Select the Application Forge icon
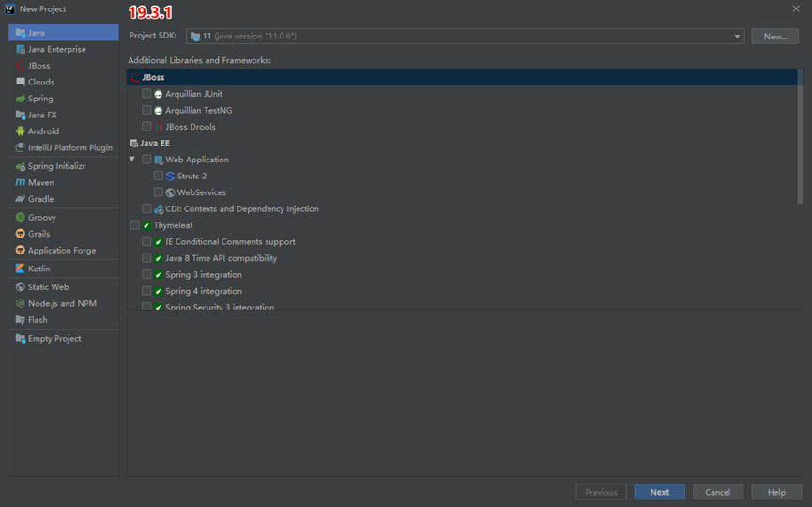Image resolution: width=812 pixels, height=507 pixels. click(x=21, y=250)
